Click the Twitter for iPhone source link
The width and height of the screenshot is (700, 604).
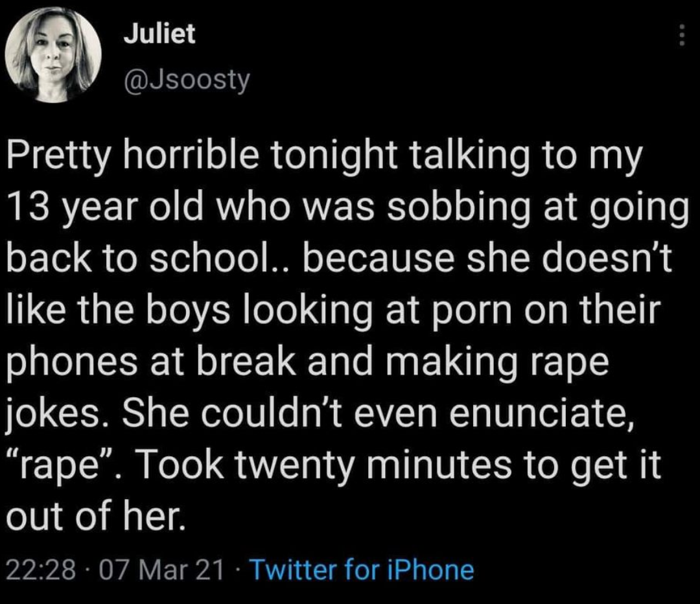tap(363, 570)
